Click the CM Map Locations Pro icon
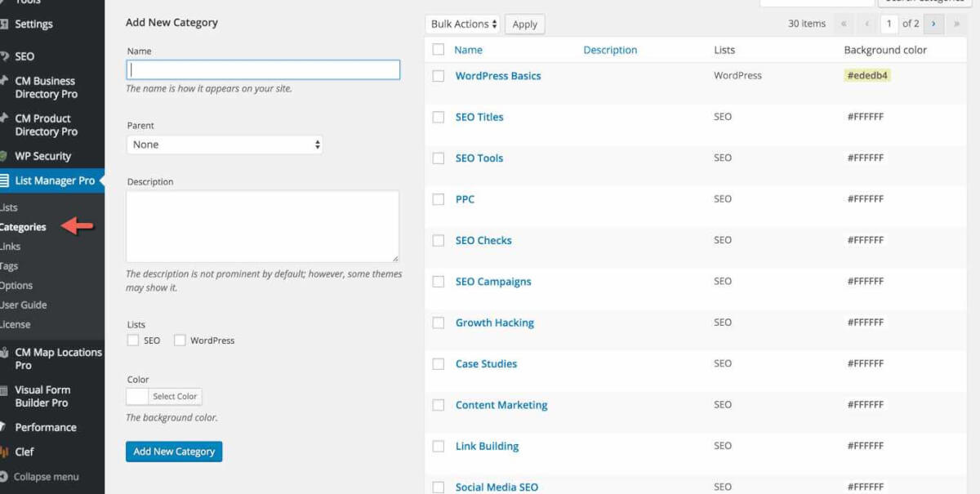 pos(4,353)
